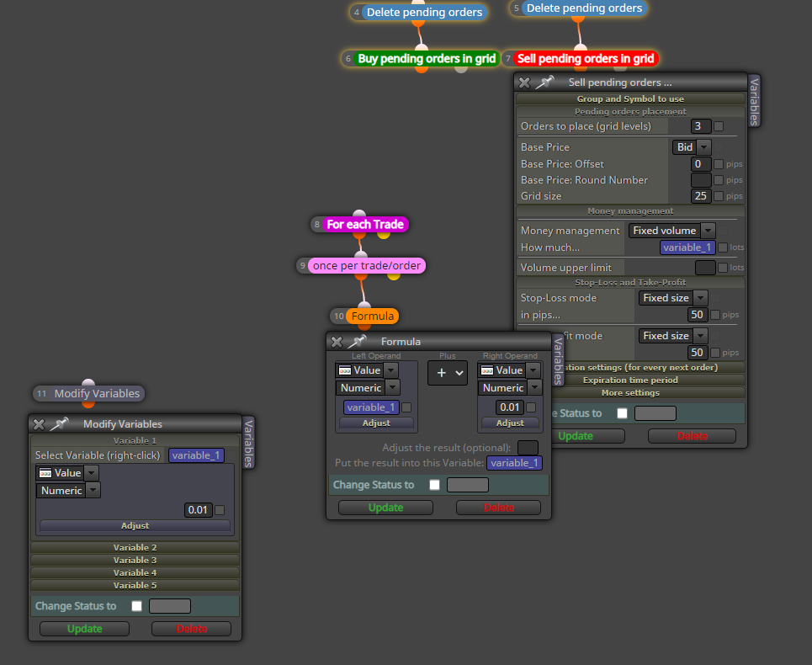
Task: Click the Grid size value field
Action: coord(701,196)
